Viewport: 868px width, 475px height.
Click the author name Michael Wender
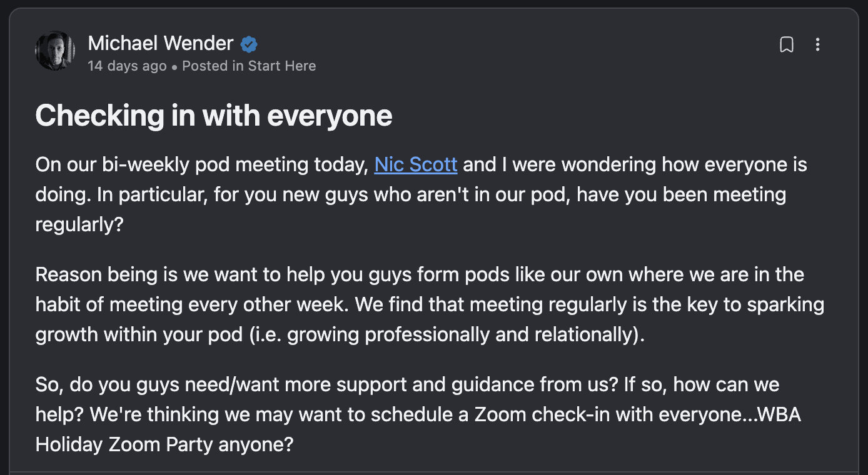coord(160,43)
